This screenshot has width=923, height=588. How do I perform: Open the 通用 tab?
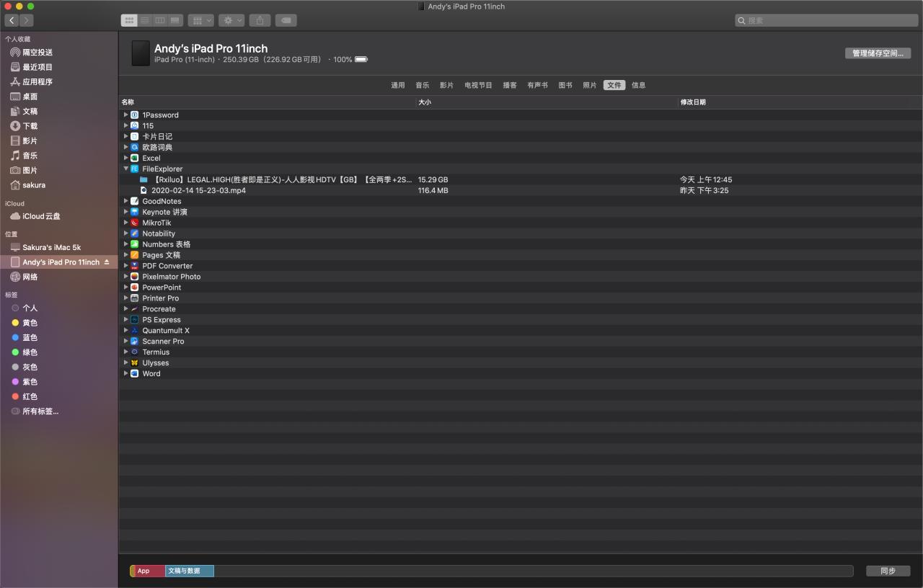pos(397,85)
